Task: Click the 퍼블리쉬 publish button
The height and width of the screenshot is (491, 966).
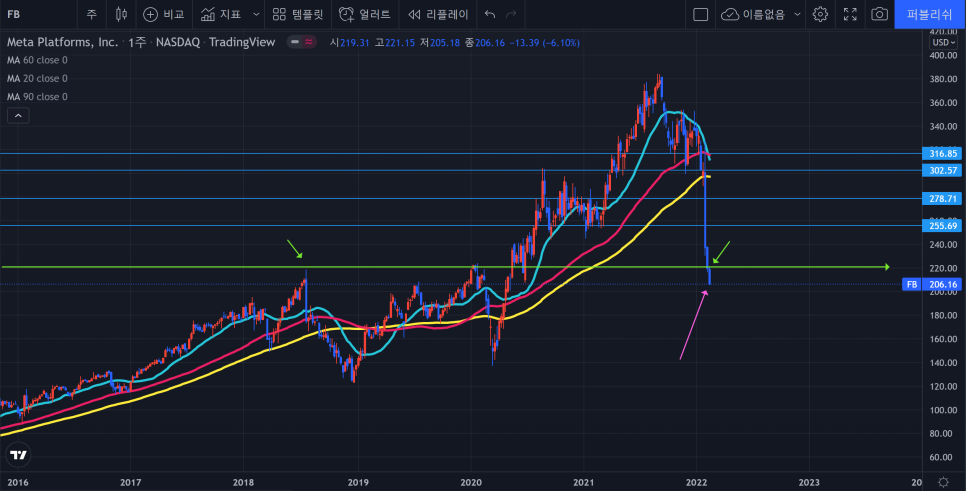Action: click(930, 14)
